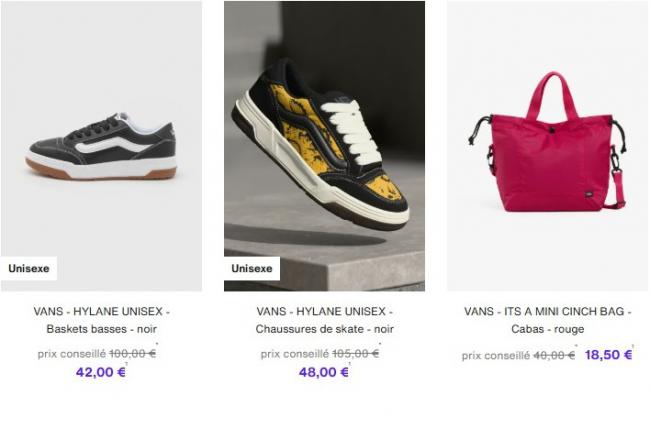Click the 42,00 € sale price

pos(101,372)
